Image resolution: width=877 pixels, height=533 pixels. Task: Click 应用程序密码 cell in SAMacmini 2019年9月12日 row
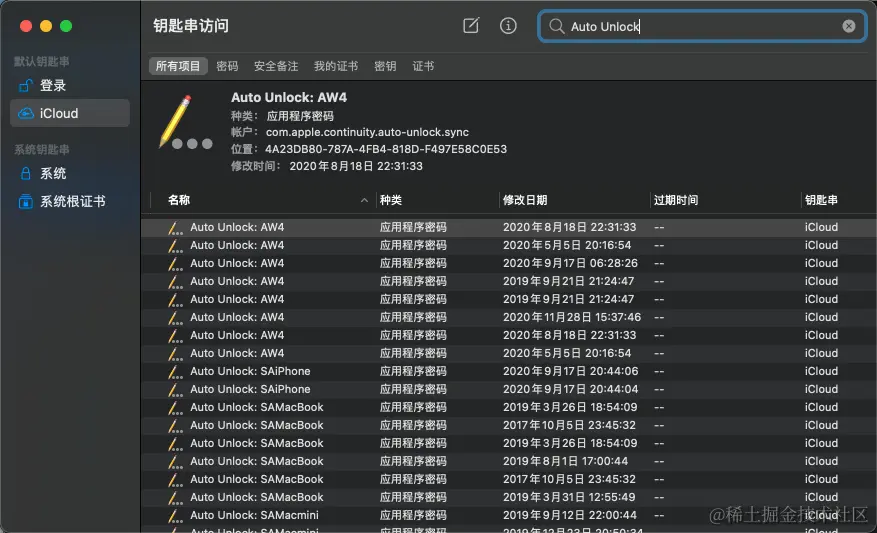click(x=413, y=515)
